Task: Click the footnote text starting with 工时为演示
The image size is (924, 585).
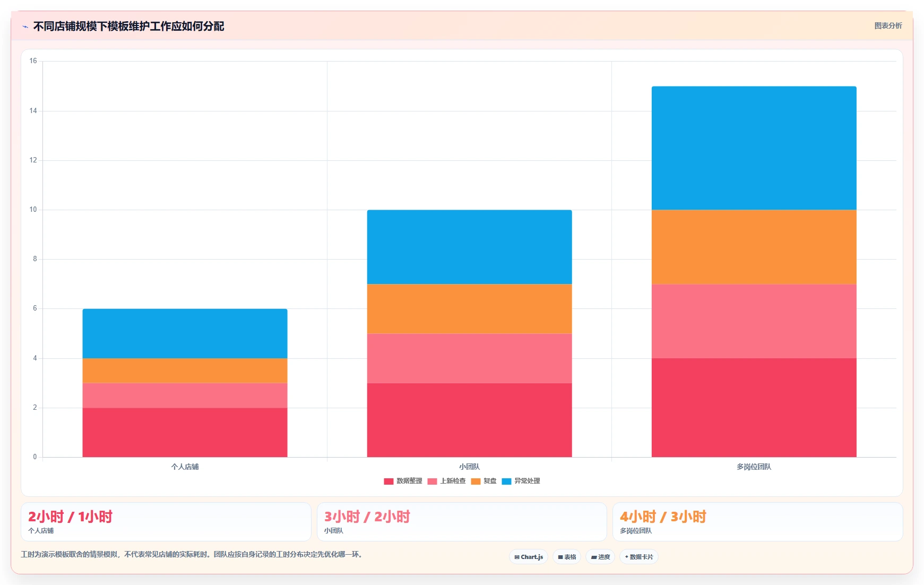Action: coord(193,554)
